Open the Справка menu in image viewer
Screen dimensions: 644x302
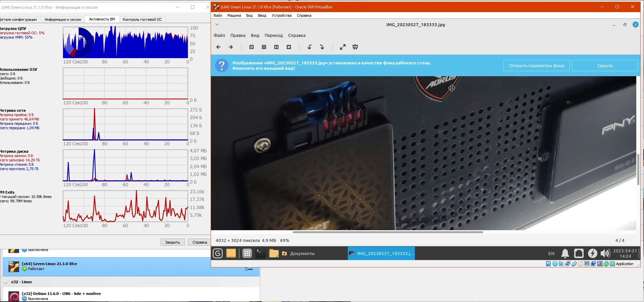click(x=297, y=36)
